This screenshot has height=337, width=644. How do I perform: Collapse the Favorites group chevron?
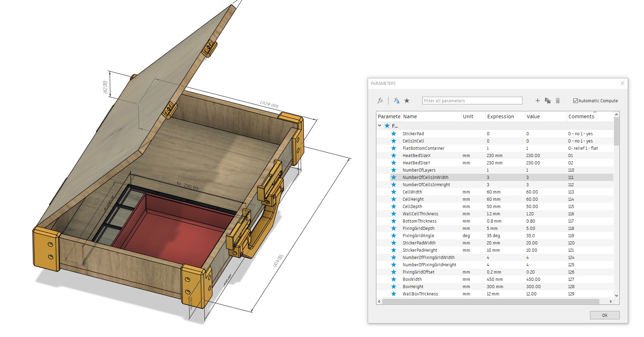379,125
